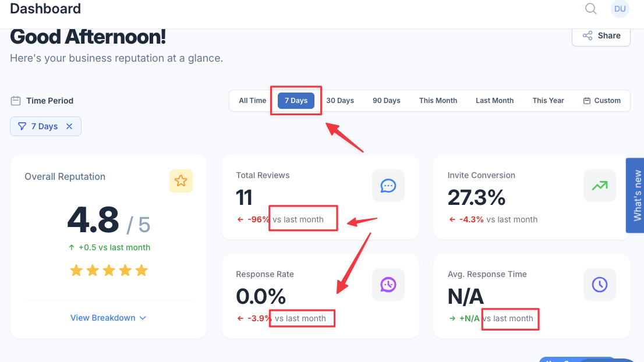Click the Total Reviews chat bubble icon

click(x=388, y=186)
